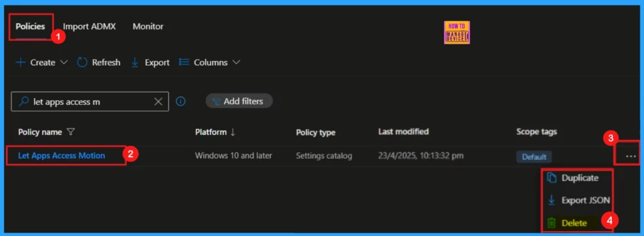The image size is (644, 236).
Task: Open the Let Apps Access Motion policy
Action: pos(62,156)
